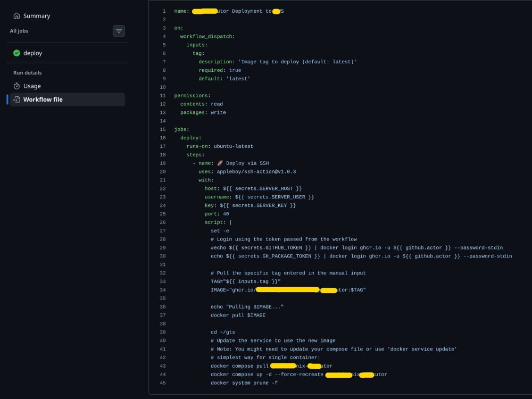Click the 'cd ~/gts' line
The image size is (532, 399).
[223, 332]
